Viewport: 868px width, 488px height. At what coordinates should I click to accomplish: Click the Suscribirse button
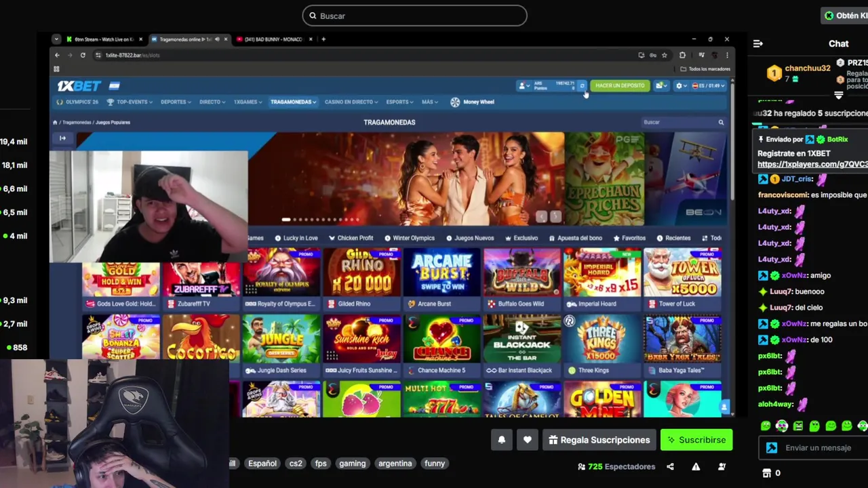pos(696,440)
